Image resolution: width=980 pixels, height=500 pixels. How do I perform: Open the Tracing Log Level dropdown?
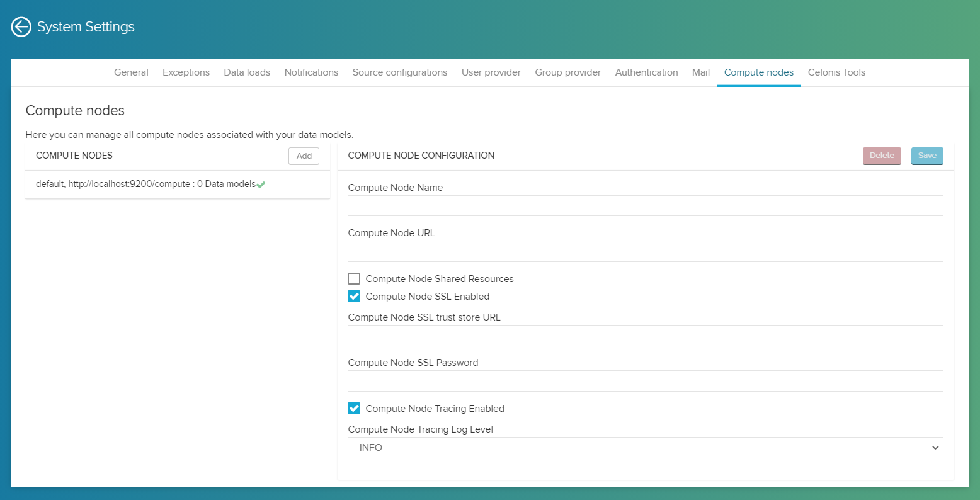[645, 448]
